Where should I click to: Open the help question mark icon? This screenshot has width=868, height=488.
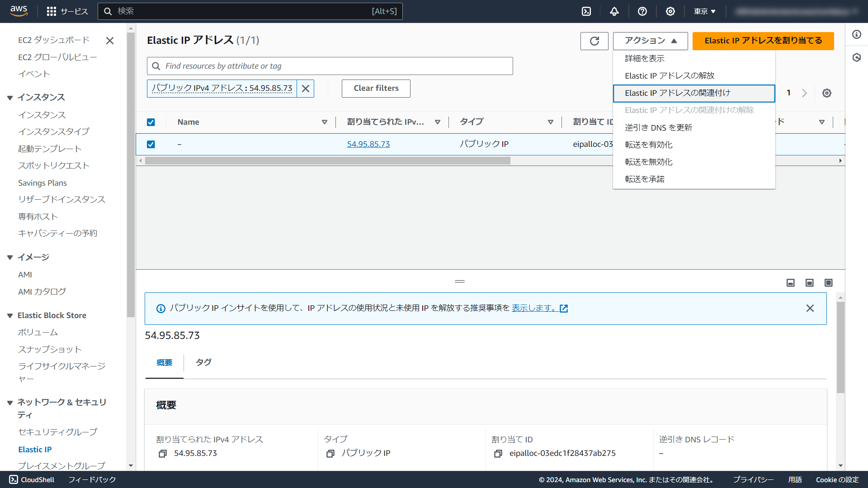pos(642,11)
